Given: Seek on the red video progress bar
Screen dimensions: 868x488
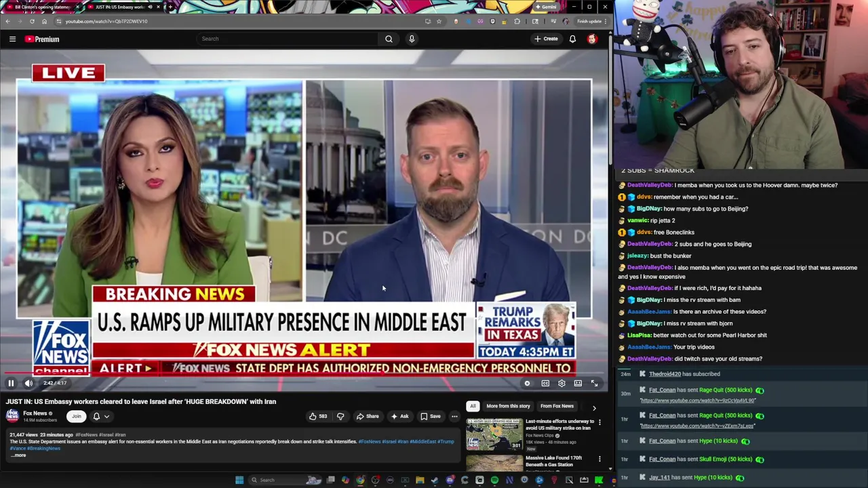Looking at the screenshot, I should tap(303, 373).
